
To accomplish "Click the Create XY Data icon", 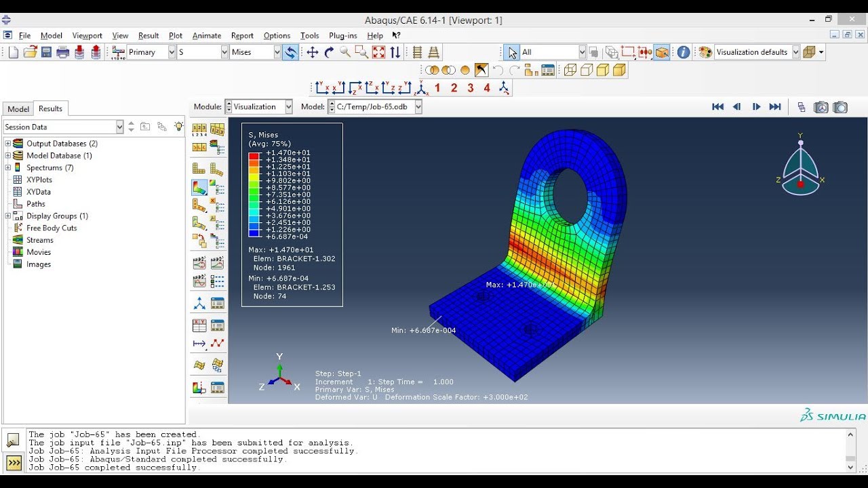I will 199,326.
